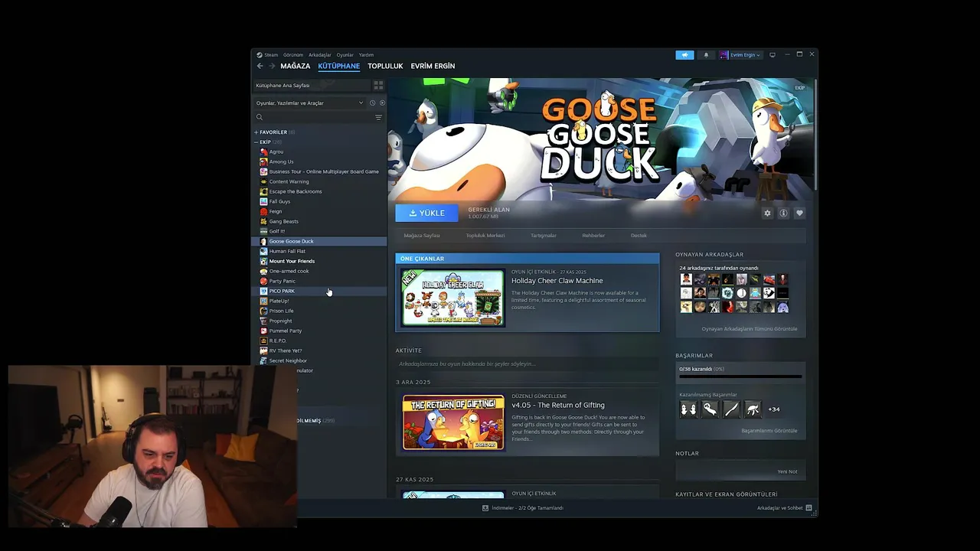Click the library search field
This screenshot has width=980, height=551.
click(318, 117)
